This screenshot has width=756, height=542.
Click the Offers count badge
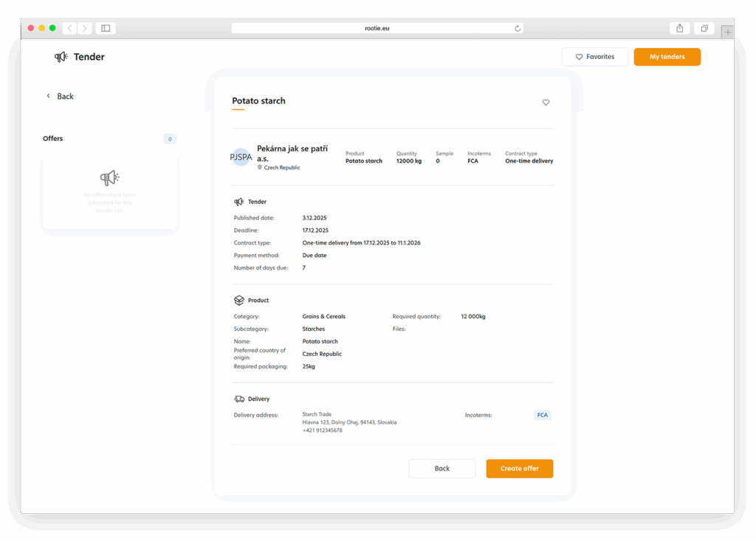pos(170,139)
